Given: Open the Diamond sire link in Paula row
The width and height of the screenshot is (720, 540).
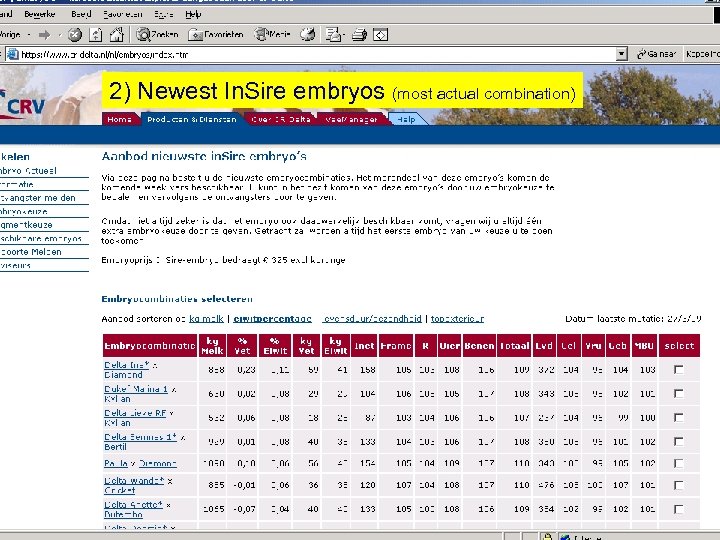Looking at the screenshot, I should click(x=158, y=463).
